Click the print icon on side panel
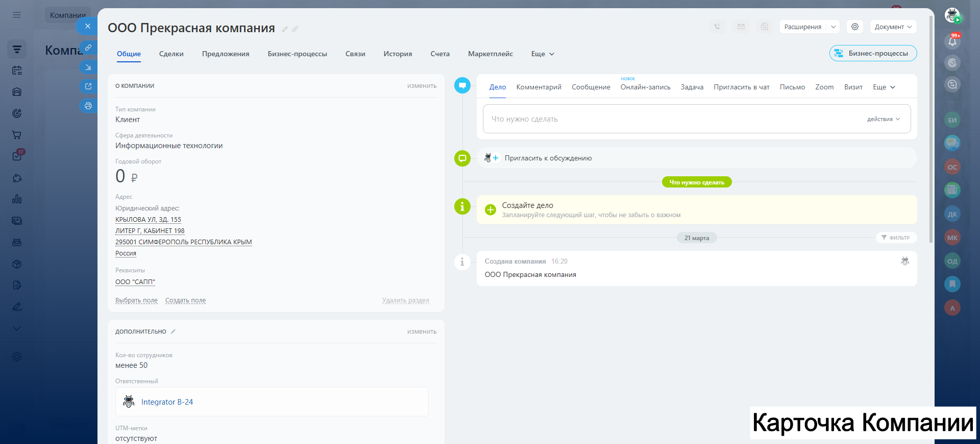This screenshot has height=444, width=980. pos(88,106)
